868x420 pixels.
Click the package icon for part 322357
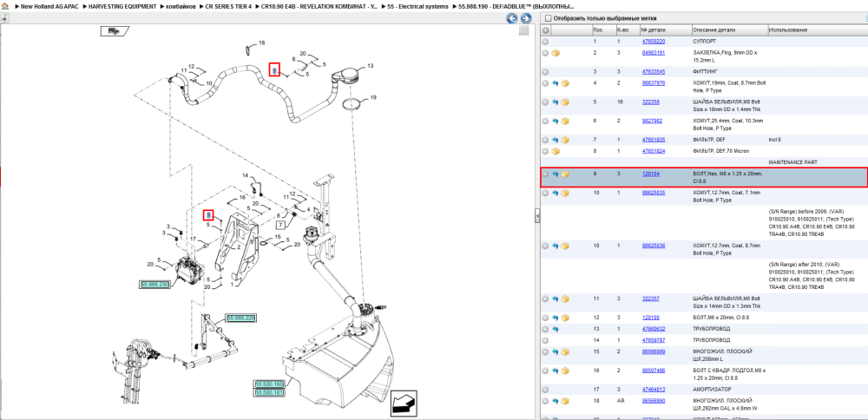pyautogui.click(x=565, y=299)
